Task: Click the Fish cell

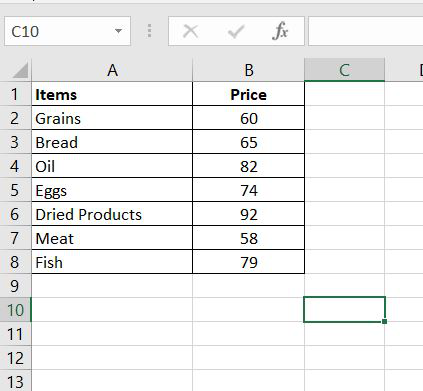Action: click(112, 262)
